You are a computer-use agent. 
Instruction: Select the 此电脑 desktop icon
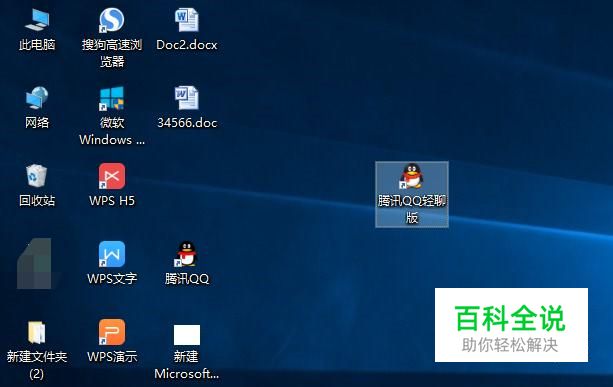pos(37,20)
